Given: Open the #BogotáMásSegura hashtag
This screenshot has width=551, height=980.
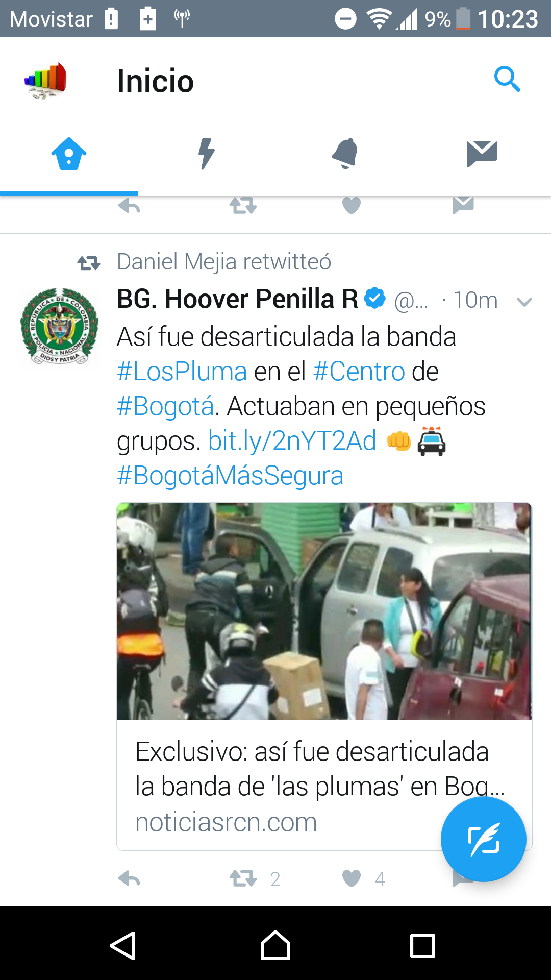Looking at the screenshot, I should (230, 475).
